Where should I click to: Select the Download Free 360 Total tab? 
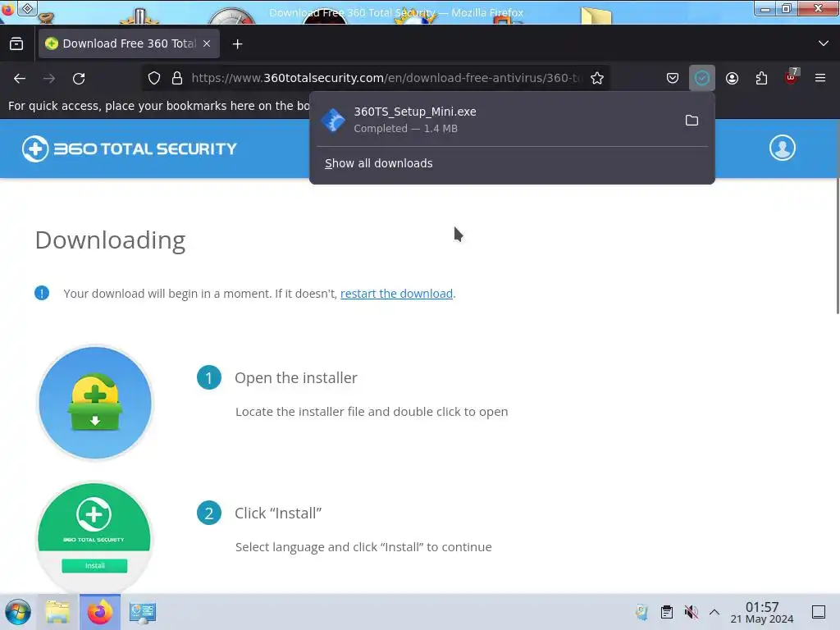[129, 43]
